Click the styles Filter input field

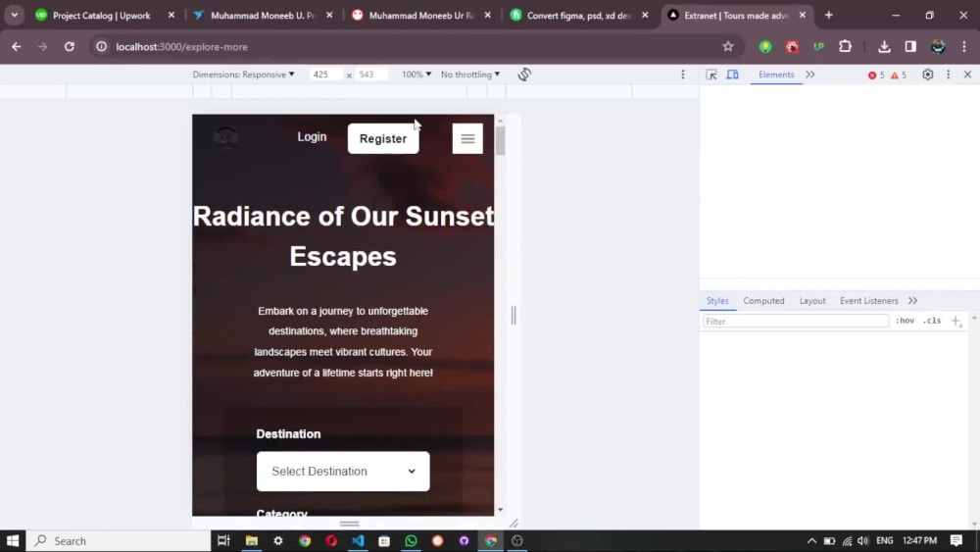click(x=796, y=322)
